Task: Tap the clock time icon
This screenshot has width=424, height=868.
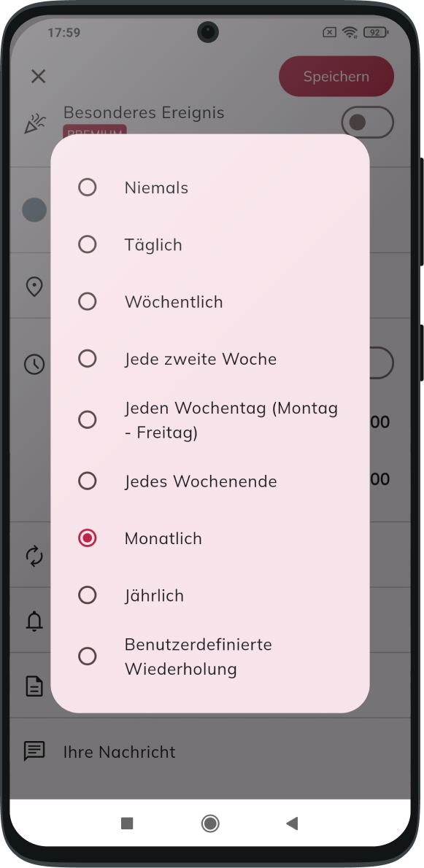Action: pyautogui.click(x=34, y=364)
